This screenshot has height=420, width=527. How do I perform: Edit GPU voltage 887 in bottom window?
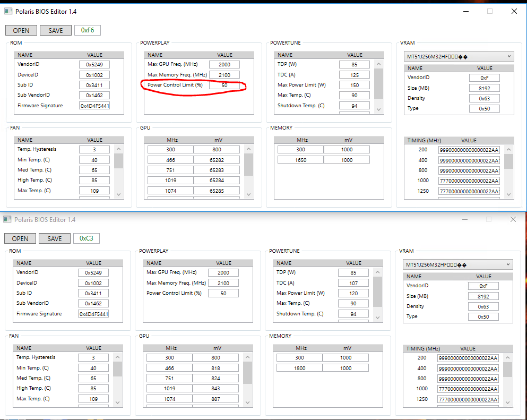pos(216,399)
